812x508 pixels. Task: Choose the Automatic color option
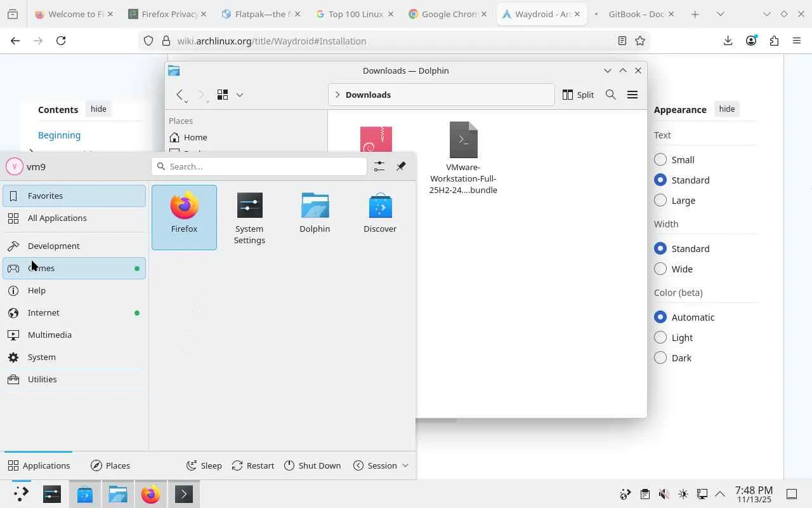click(660, 317)
